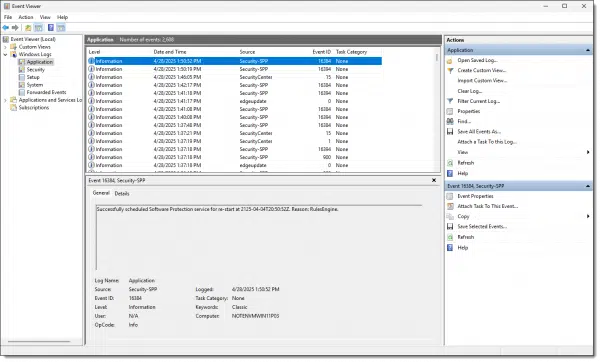This screenshot has width=600, height=362.
Task: Click the Help action under the Application section
Action: coord(463,173)
